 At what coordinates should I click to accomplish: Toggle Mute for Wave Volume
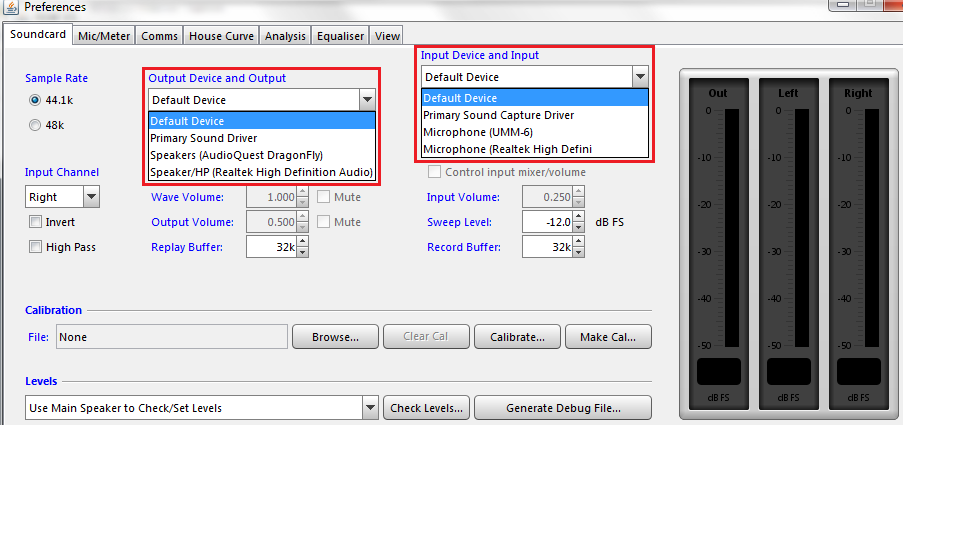pos(323,197)
